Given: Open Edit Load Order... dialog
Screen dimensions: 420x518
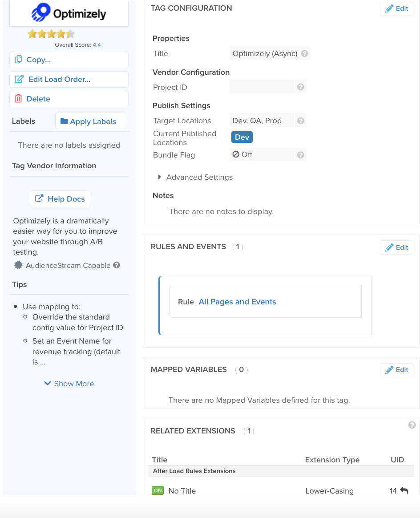Looking at the screenshot, I should [x=69, y=79].
